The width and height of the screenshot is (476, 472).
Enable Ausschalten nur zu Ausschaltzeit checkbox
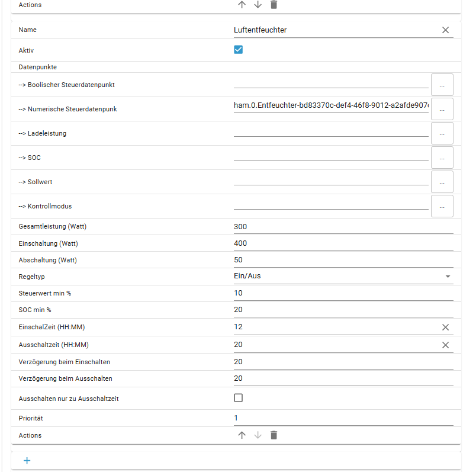[x=239, y=398]
